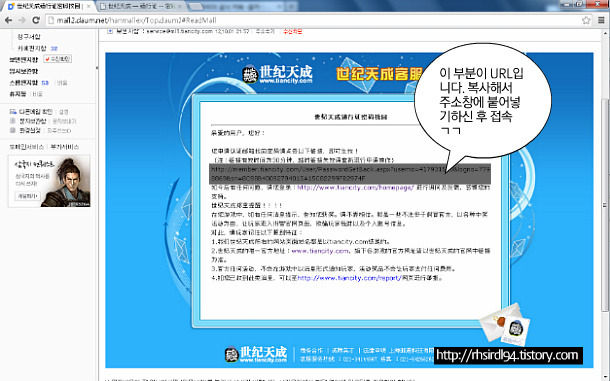Image resolution: width=610 pixels, height=381 pixels.
Task: Click the highlighted member.tiancity.com password URL
Action: [350, 174]
